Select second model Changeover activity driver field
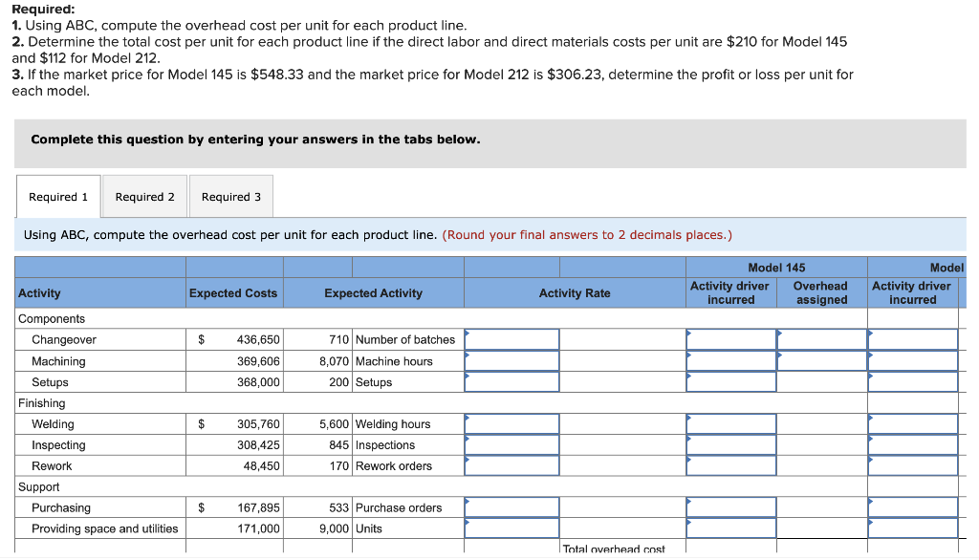Screen dimensions: 979x560 point(913,339)
